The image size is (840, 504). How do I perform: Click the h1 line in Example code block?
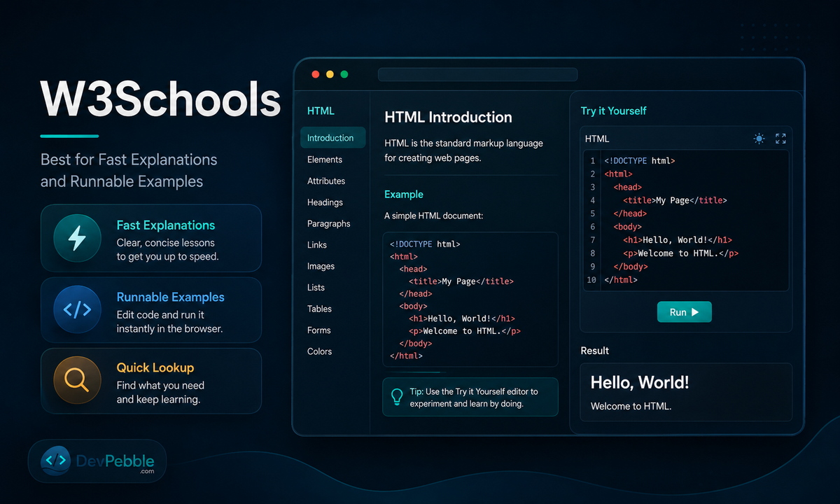[462, 318]
